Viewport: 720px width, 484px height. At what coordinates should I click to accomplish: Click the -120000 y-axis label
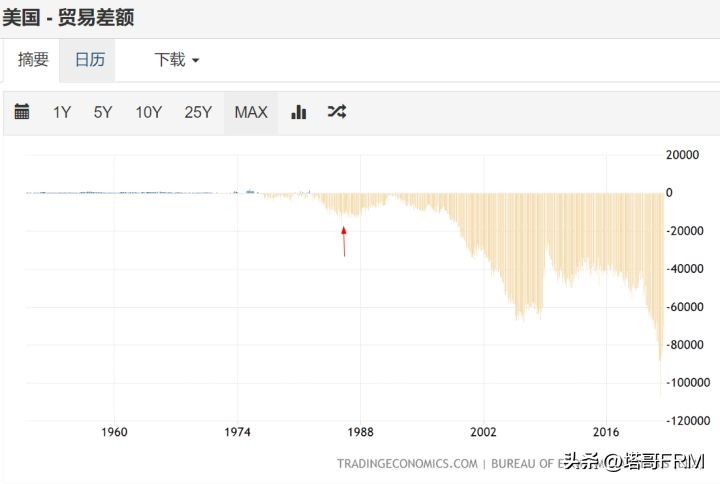tap(688, 421)
